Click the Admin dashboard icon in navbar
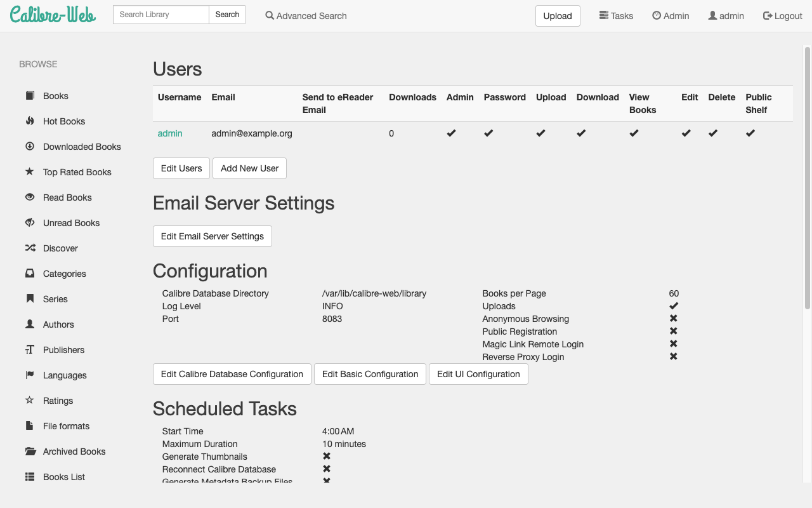This screenshot has height=508, width=812. [x=657, y=15]
